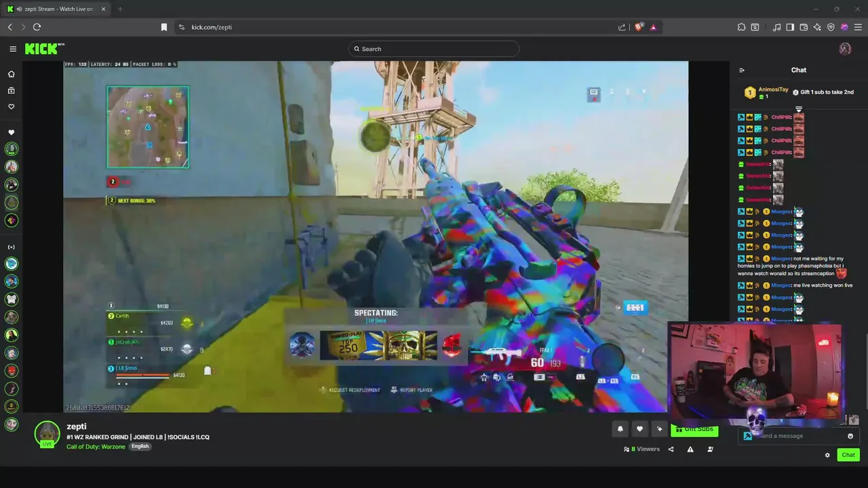Follow zepti with the heart button
The image size is (868, 488).
[639, 428]
